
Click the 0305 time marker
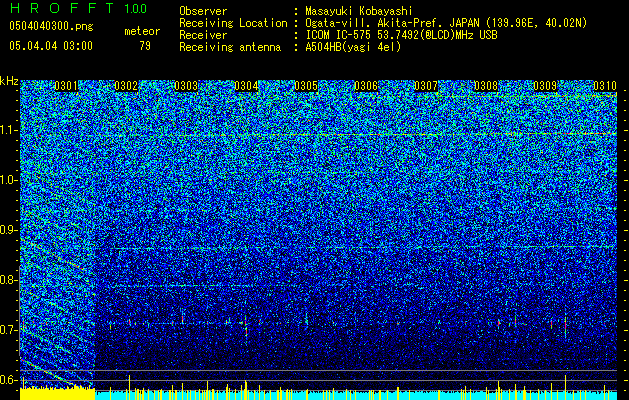coord(306,86)
